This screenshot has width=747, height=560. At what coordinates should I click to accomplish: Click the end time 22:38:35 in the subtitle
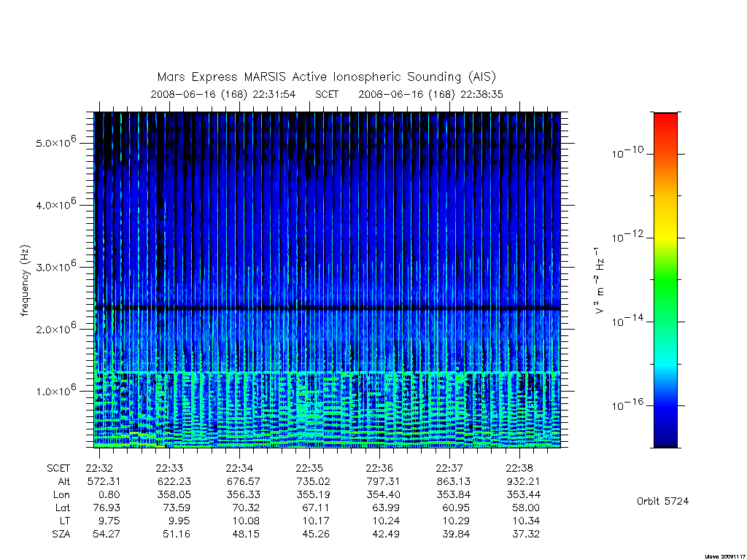click(481, 94)
